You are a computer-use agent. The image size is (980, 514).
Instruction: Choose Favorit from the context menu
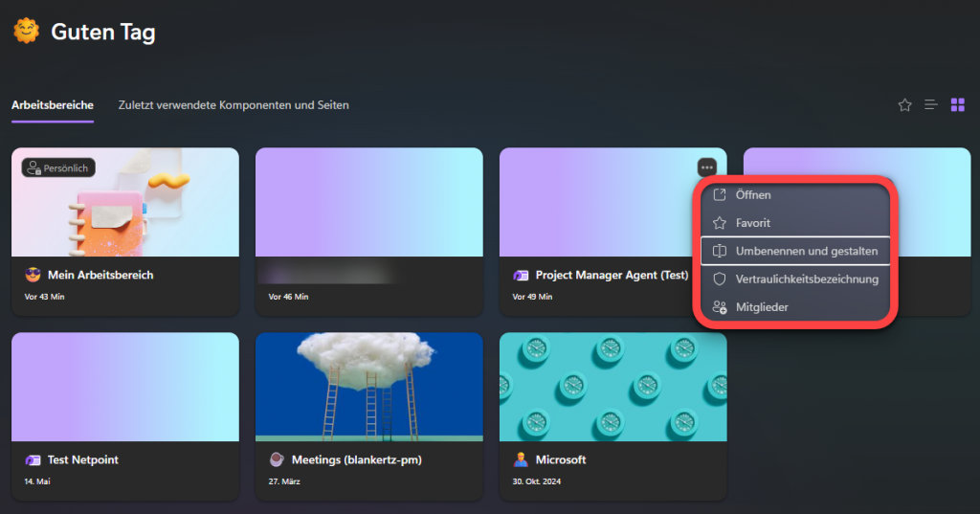pos(753,223)
